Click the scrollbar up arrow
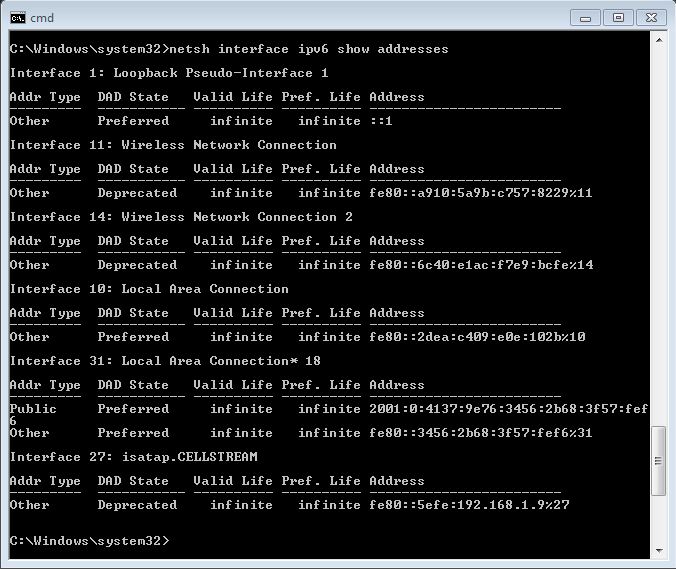 (x=658, y=40)
